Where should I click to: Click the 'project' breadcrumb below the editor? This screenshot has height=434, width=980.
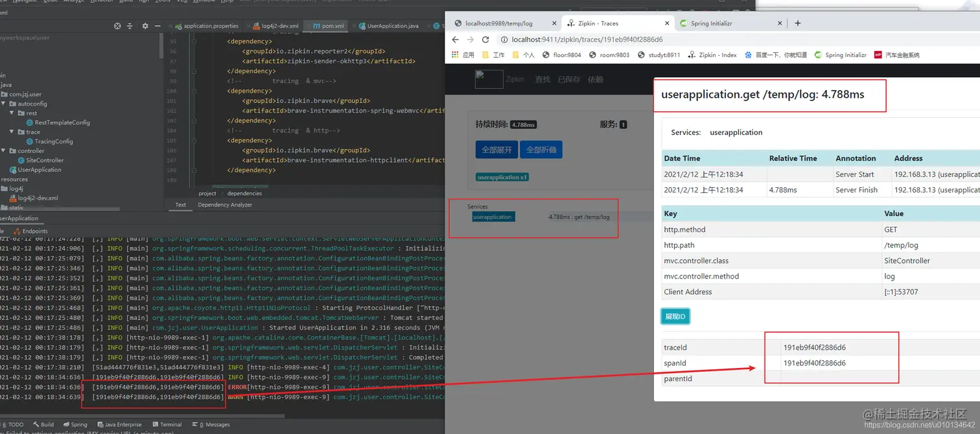point(207,193)
